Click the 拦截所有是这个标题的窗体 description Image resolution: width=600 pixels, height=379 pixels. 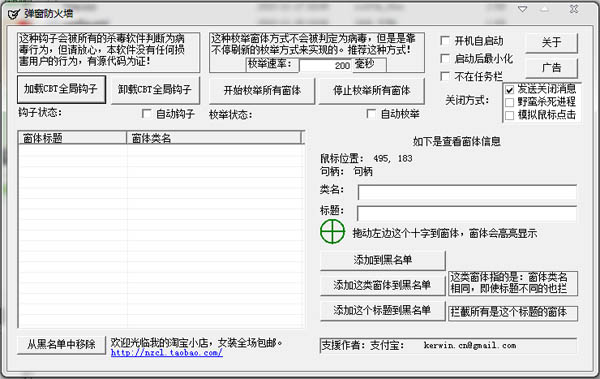coord(512,312)
